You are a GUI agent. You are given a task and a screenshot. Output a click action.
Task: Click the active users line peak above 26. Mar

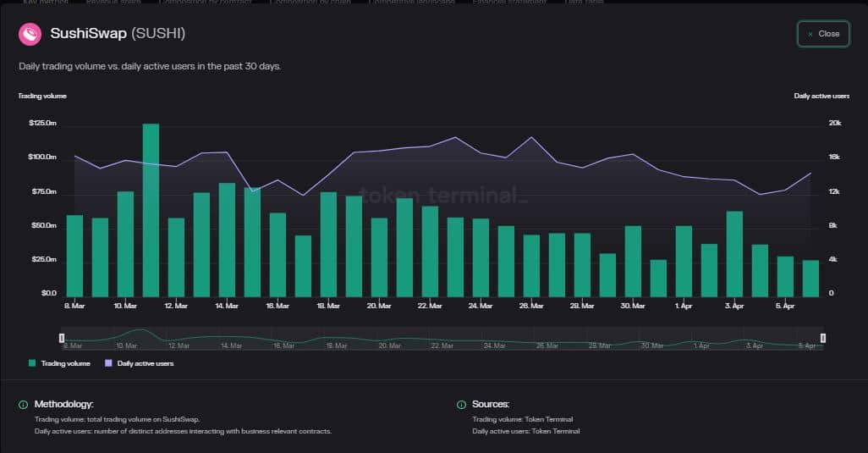point(531,137)
